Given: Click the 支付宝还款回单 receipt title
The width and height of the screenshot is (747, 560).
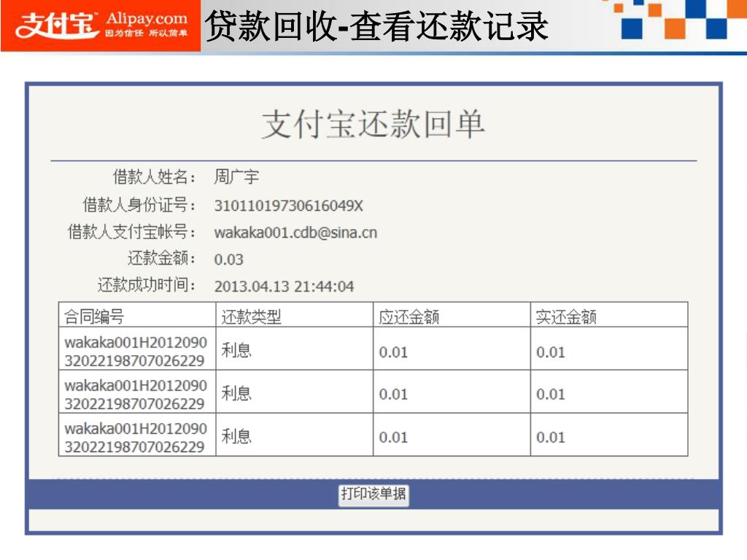Looking at the screenshot, I should click(x=373, y=124).
